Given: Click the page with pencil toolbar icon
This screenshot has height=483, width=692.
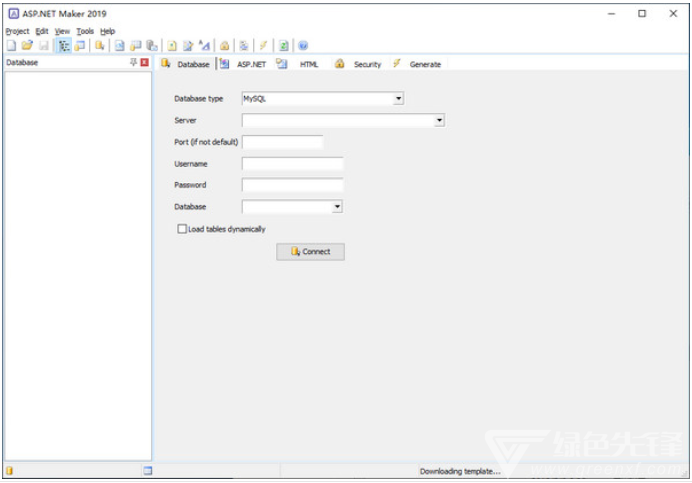Looking at the screenshot, I should [x=188, y=45].
